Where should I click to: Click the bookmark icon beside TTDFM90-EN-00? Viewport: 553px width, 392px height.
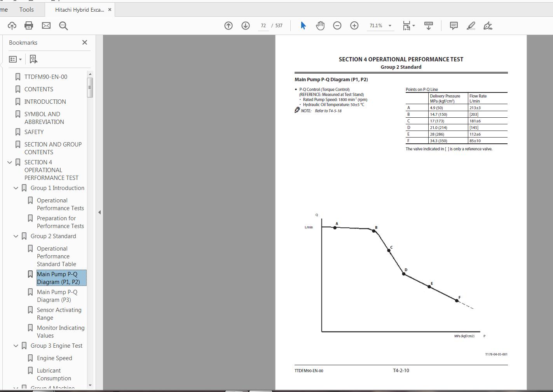(x=18, y=77)
